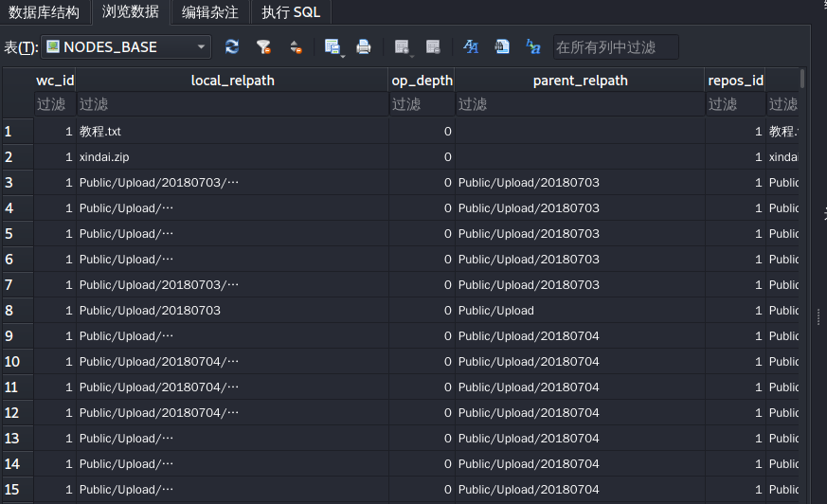The height and width of the screenshot is (504, 827).
Task: Refresh the table data
Action: pos(232,47)
